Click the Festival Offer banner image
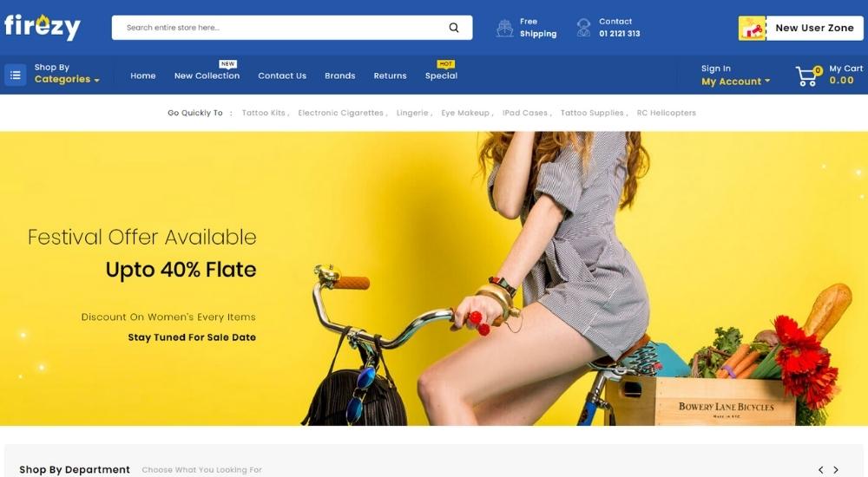The image size is (868, 477). tap(434, 278)
